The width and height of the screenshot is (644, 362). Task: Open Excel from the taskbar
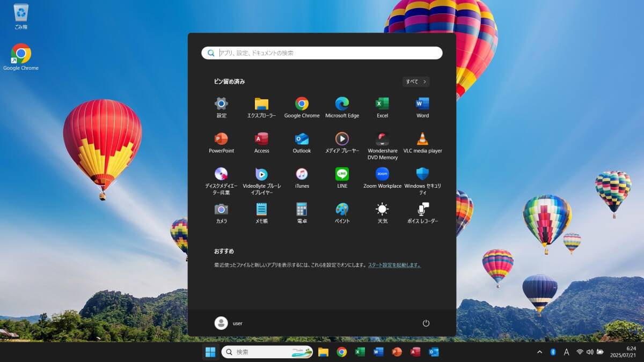pyautogui.click(x=360, y=352)
